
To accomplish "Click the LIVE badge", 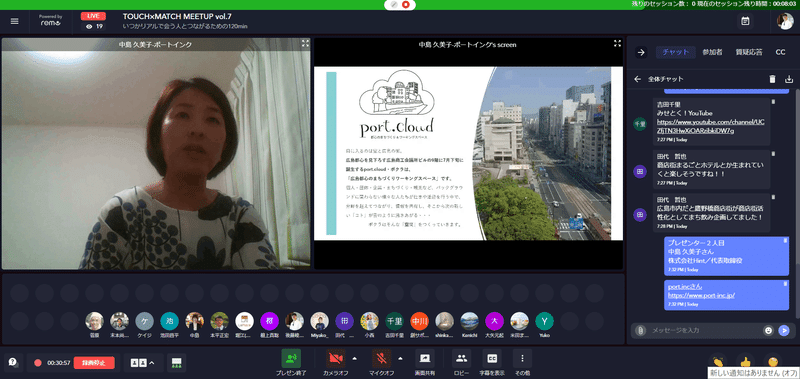I will click(93, 16).
